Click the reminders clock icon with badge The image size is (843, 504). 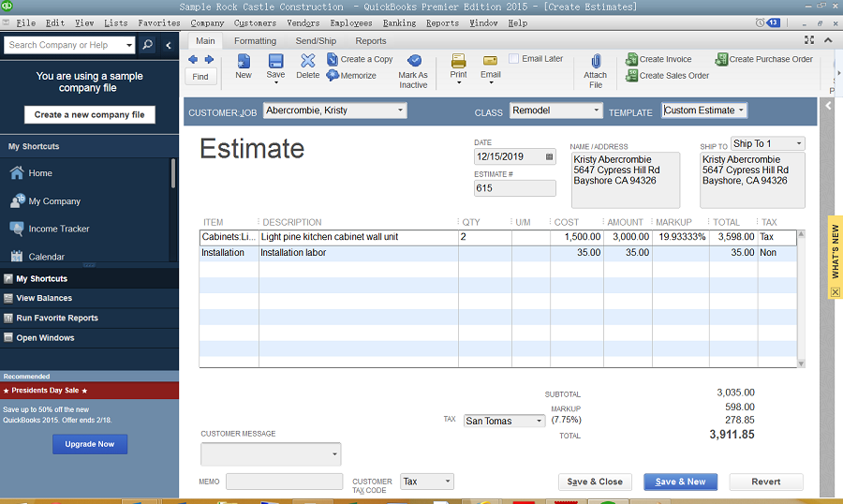point(768,22)
